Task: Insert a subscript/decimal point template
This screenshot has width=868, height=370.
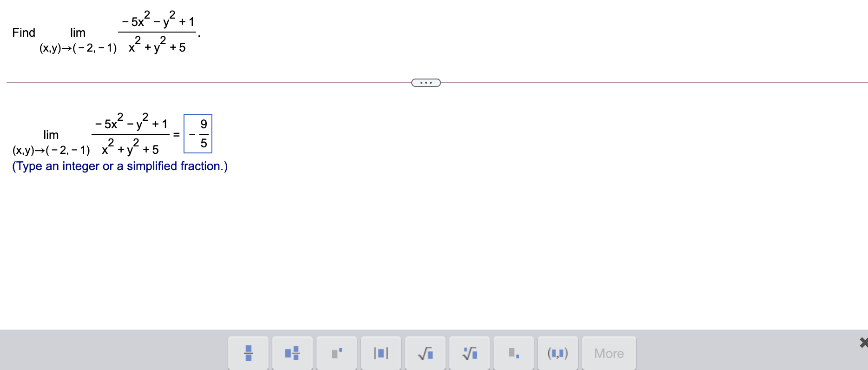Action: tap(513, 353)
